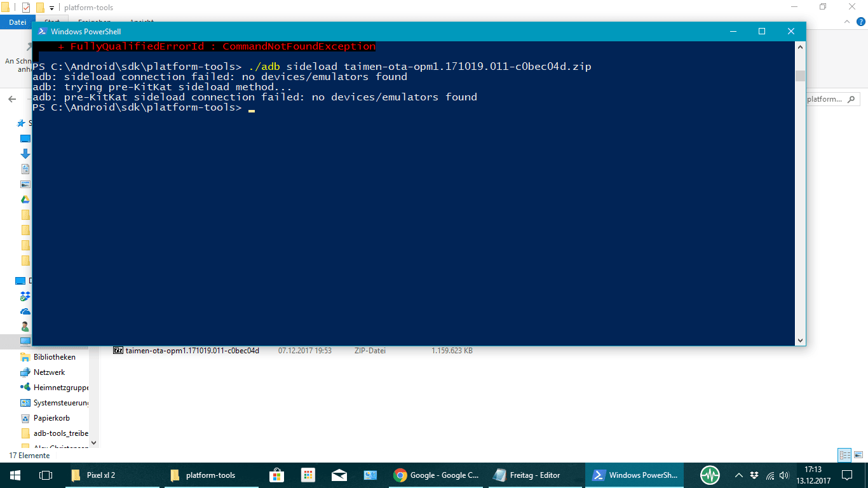
Task: Open the quick access toolbar customize dropdown
Action: [x=52, y=8]
